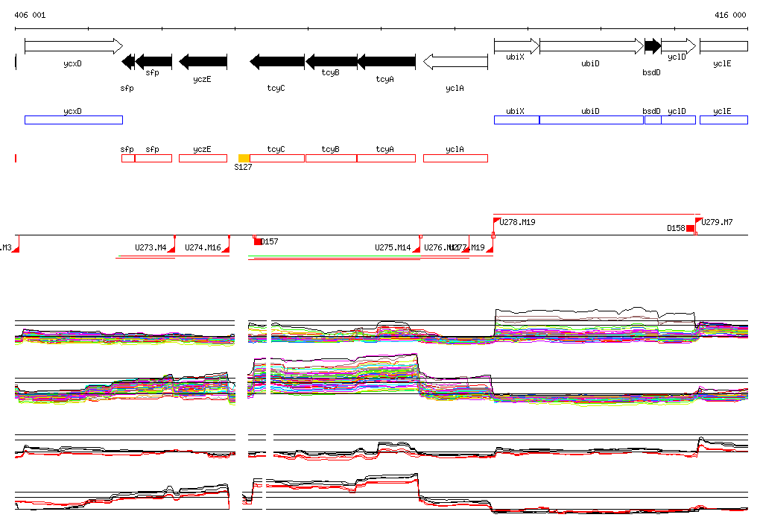
Task: Click the white ubiD gene arrow
Action: click(592, 46)
